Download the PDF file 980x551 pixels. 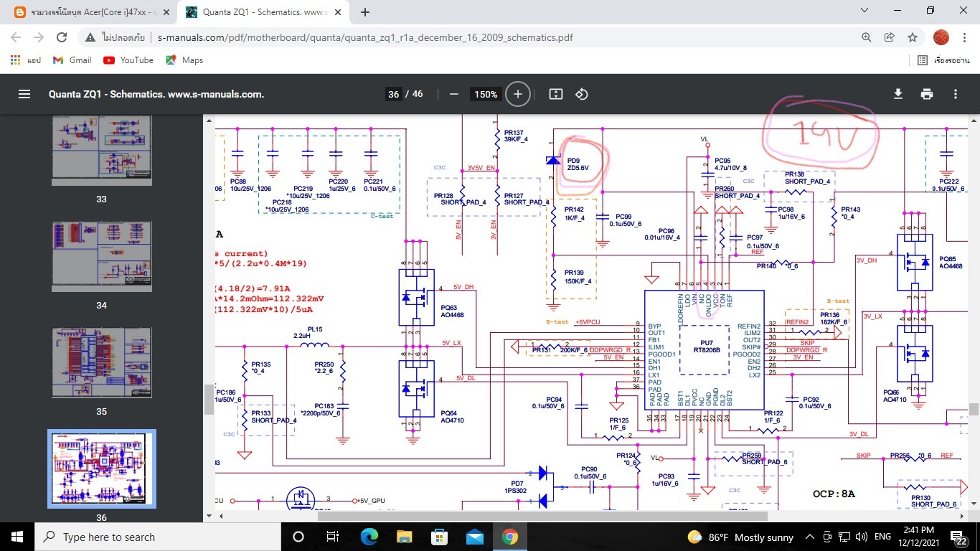(x=897, y=94)
